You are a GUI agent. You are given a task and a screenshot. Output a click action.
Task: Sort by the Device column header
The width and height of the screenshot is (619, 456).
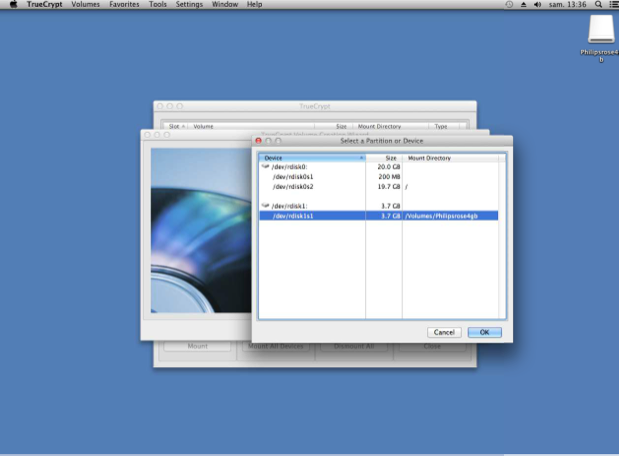312,158
